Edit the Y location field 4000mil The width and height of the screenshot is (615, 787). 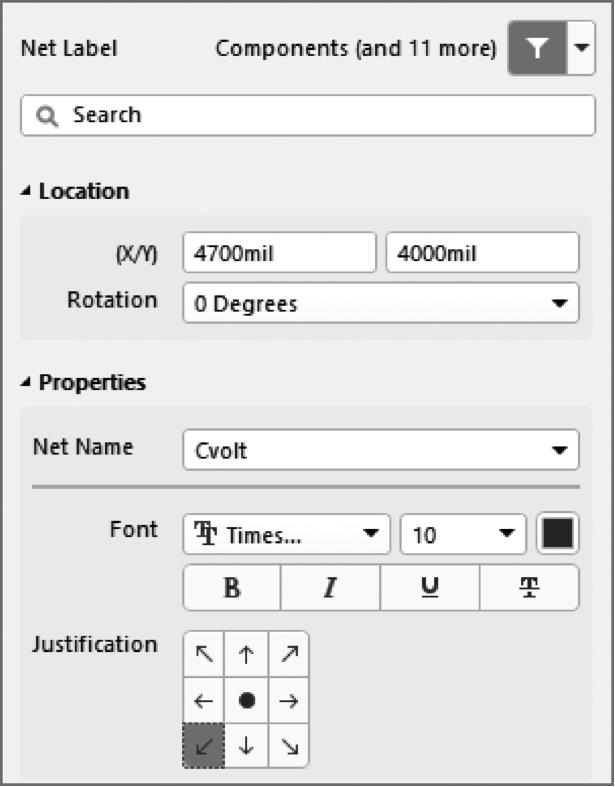pyautogui.click(x=482, y=252)
